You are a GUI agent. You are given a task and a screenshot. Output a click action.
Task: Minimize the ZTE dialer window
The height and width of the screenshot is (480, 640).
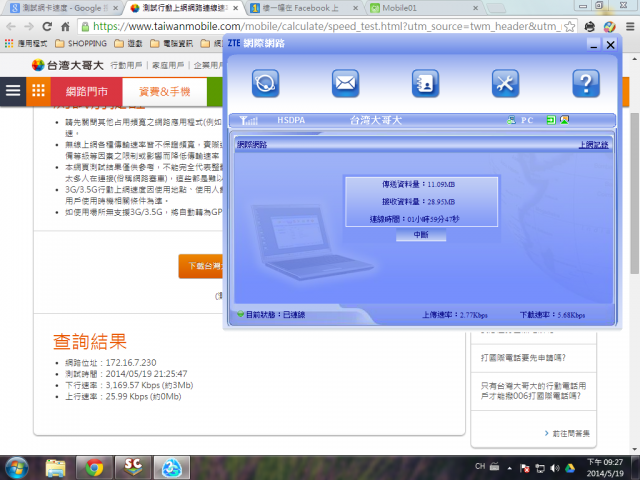[x=594, y=44]
